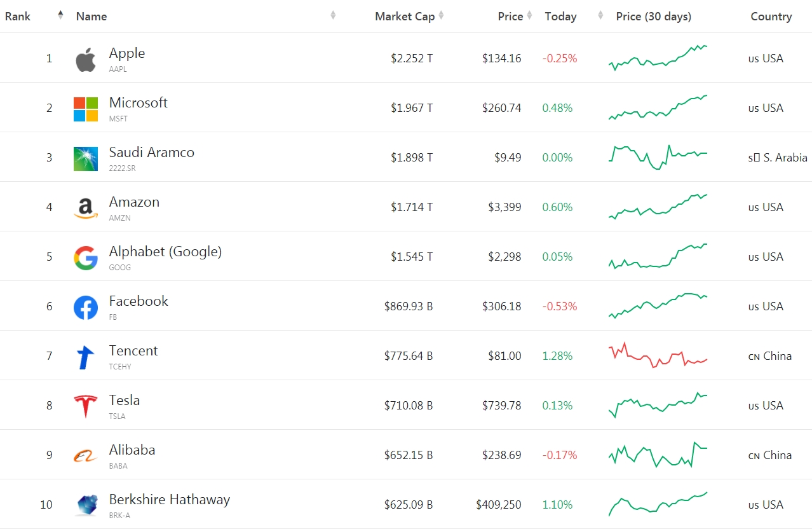
Task: Click the Rank column header
Action: click(18, 17)
